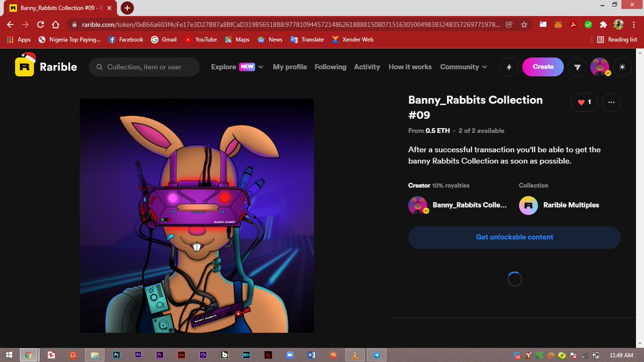Click the browser address bar URL
The height and width of the screenshot is (362, 644).
coord(290,25)
